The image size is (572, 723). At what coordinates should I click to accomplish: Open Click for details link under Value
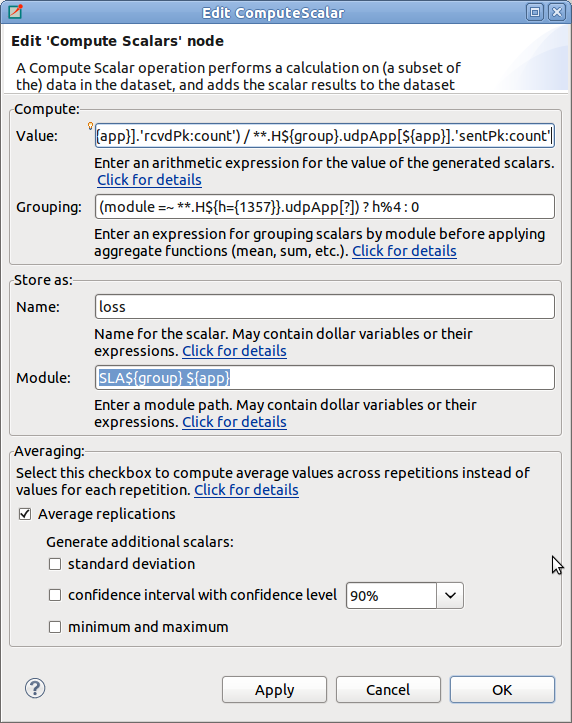(x=149, y=180)
